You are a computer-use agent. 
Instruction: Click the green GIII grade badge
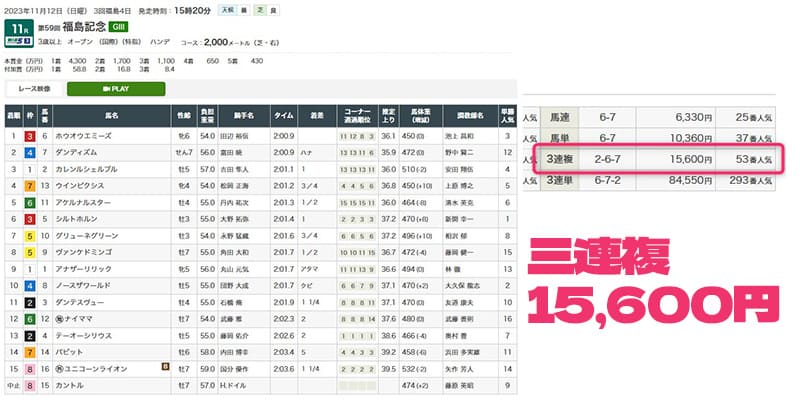click(118, 27)
